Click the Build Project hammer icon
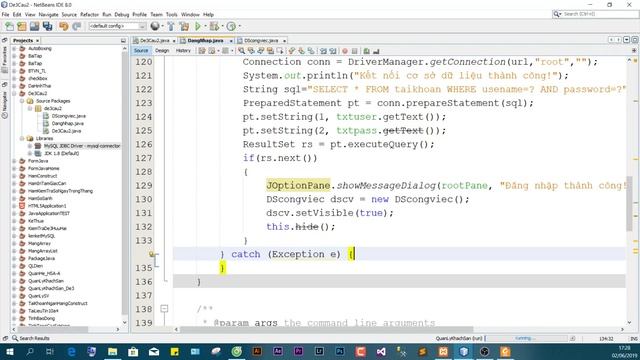The height and width of the screenshot is (360, 640). (x=171, y=26)
